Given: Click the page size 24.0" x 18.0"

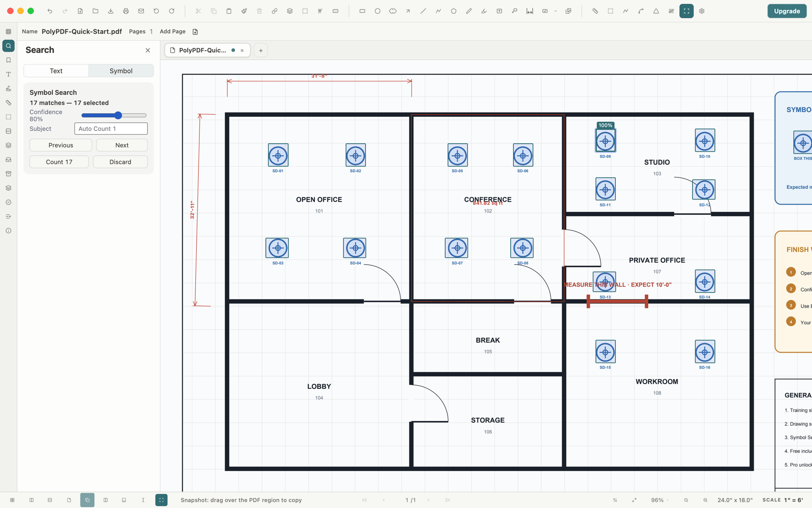Looking at the screenshot, I should pos(735,500).
